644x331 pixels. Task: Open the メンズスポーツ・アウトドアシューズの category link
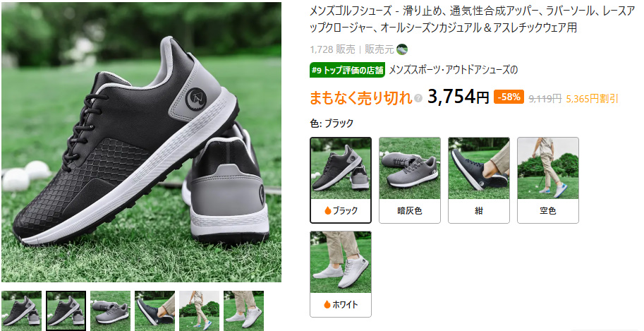(x=453, y=70)
